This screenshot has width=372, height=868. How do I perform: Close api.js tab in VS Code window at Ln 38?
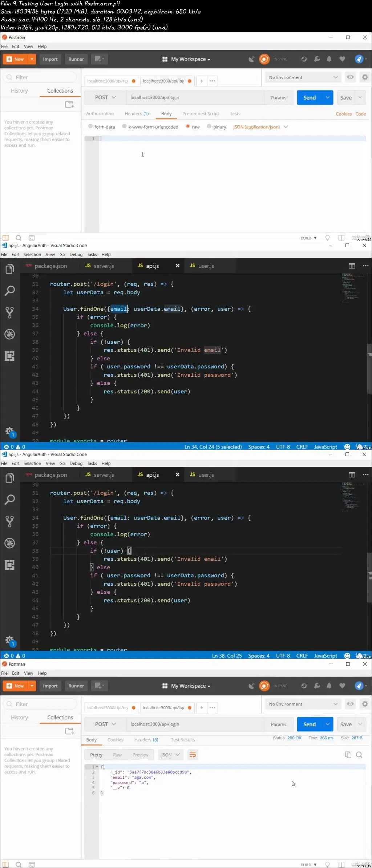(177, 475)
